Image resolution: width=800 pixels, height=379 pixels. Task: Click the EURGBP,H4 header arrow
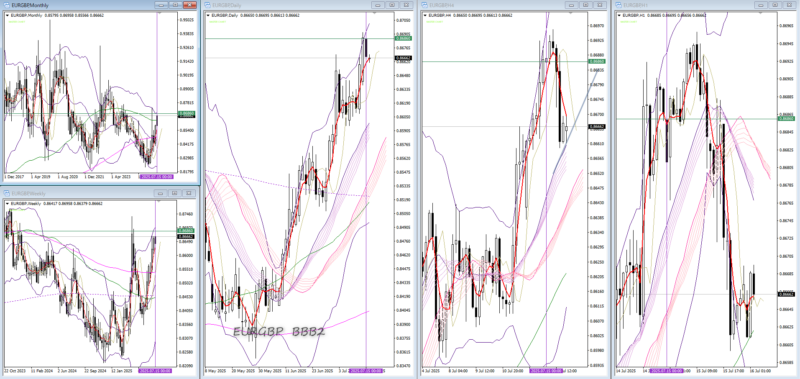(425, 15)
